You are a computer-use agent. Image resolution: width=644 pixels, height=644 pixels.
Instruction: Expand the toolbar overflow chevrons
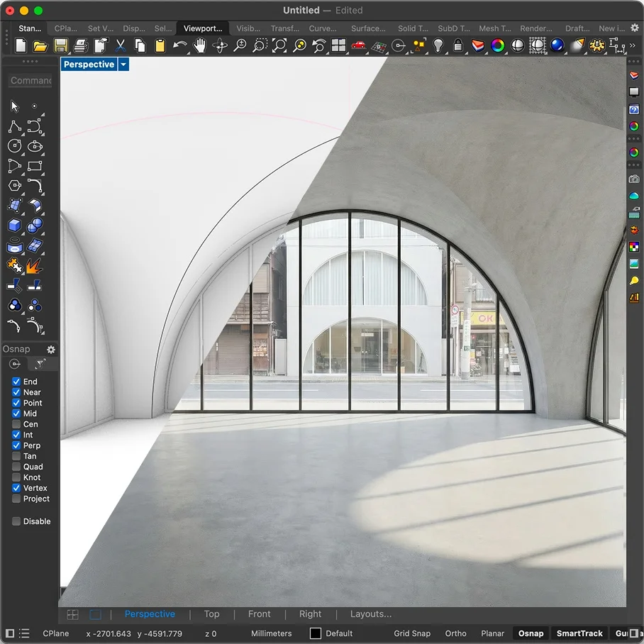(633, 45)
